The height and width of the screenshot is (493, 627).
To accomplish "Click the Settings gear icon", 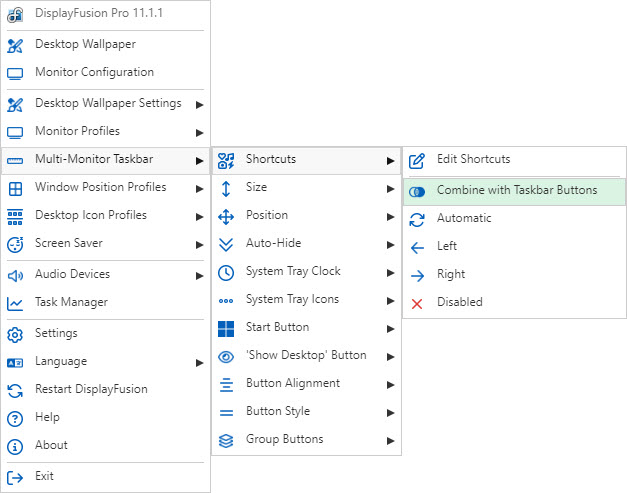I will pos(15,335).
